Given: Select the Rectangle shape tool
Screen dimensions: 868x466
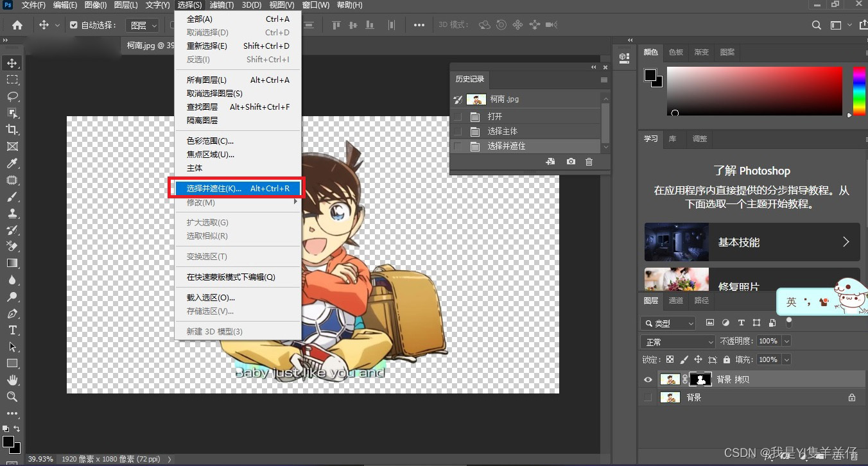Looking at the screenshot, I should [12, 363].
